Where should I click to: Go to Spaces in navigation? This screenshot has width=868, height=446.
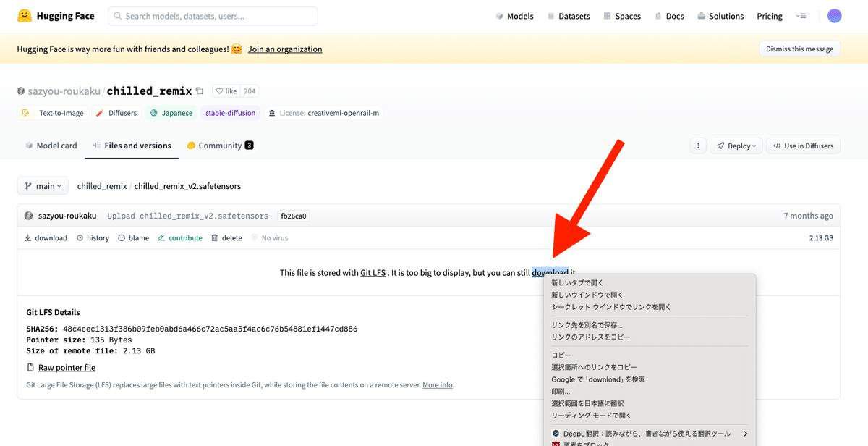pyautogui.click(x=622, y=16)
